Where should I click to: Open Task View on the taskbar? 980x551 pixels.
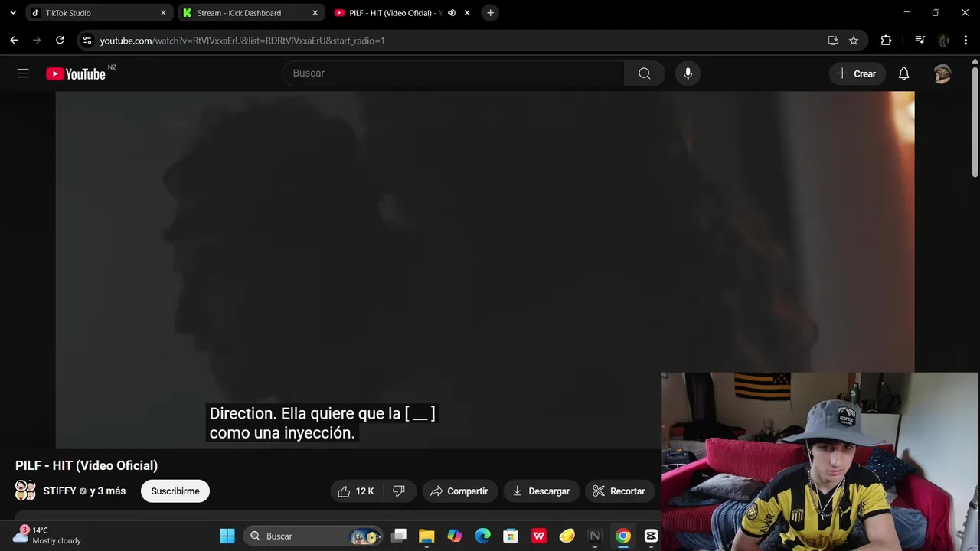click(399, 536)
